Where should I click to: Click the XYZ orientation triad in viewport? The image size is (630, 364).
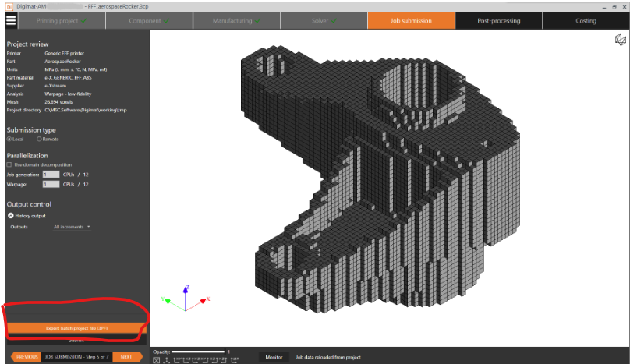(186, 299)
